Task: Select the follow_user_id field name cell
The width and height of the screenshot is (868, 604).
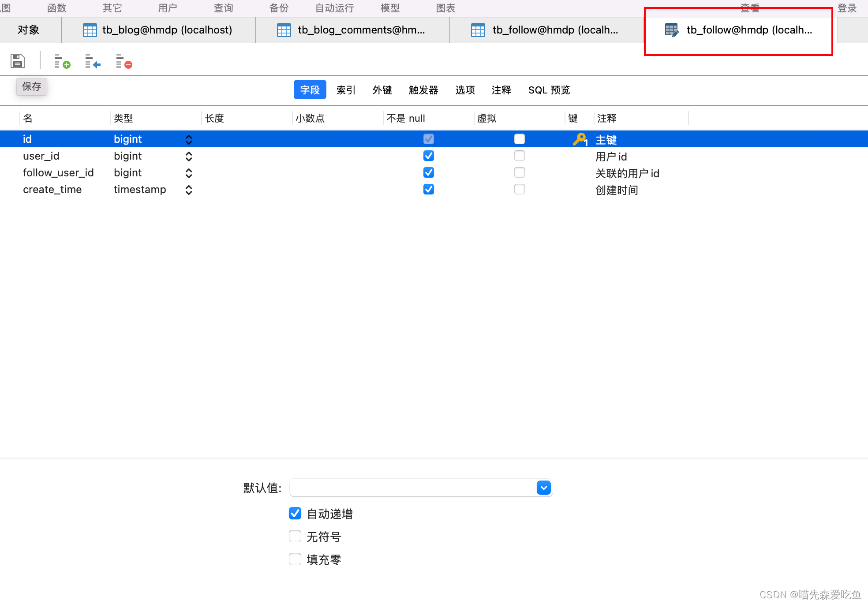Action: [x=58, y=173]
